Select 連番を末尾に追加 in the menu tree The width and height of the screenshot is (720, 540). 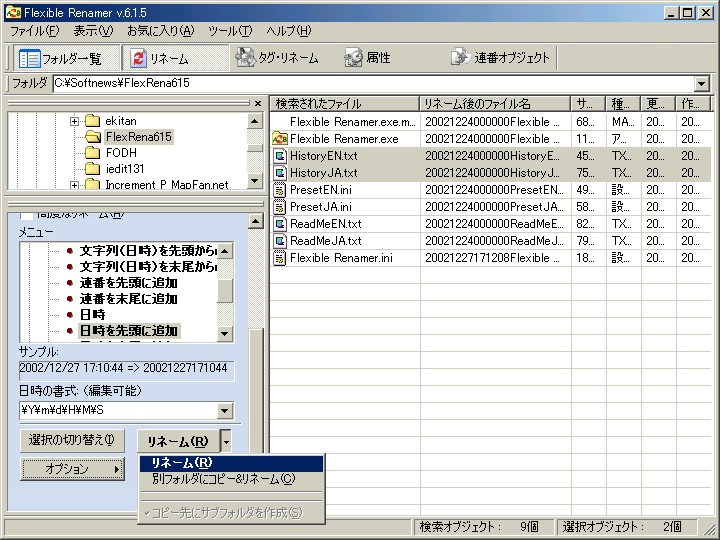coord(129,299)
